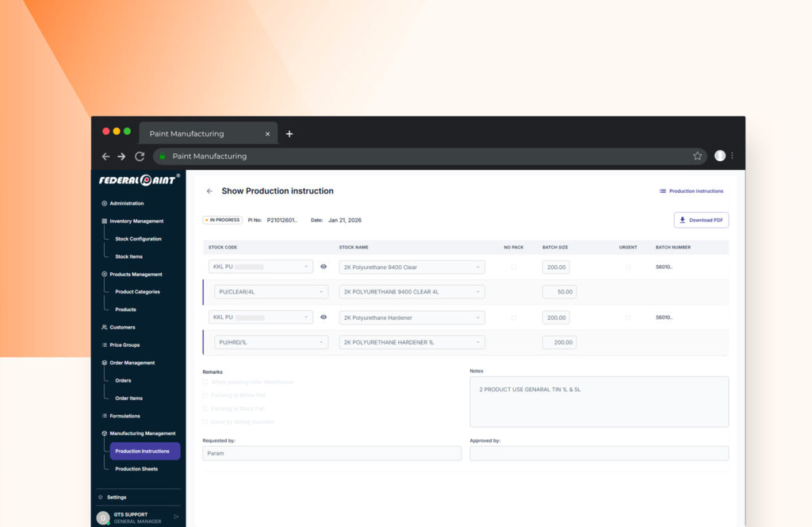Click the browser reload icon
This screenshot has height=527, width=812.
[x=140, y=156]
